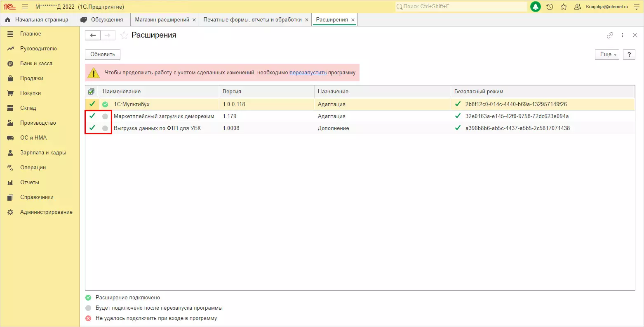Click the перезапустить link

pyautogui.click(x=308, y=73)
